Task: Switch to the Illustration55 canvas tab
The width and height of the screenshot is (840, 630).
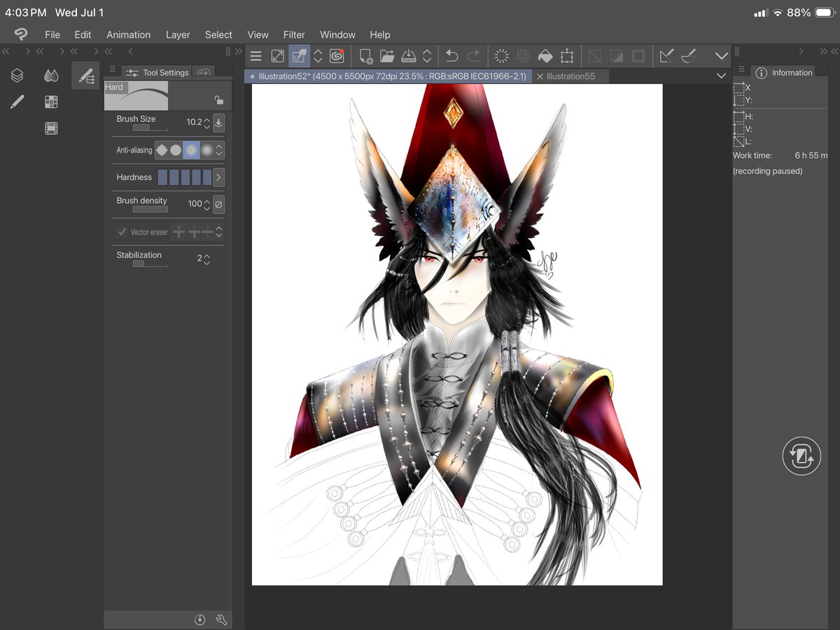Action: tap(570, 76)
